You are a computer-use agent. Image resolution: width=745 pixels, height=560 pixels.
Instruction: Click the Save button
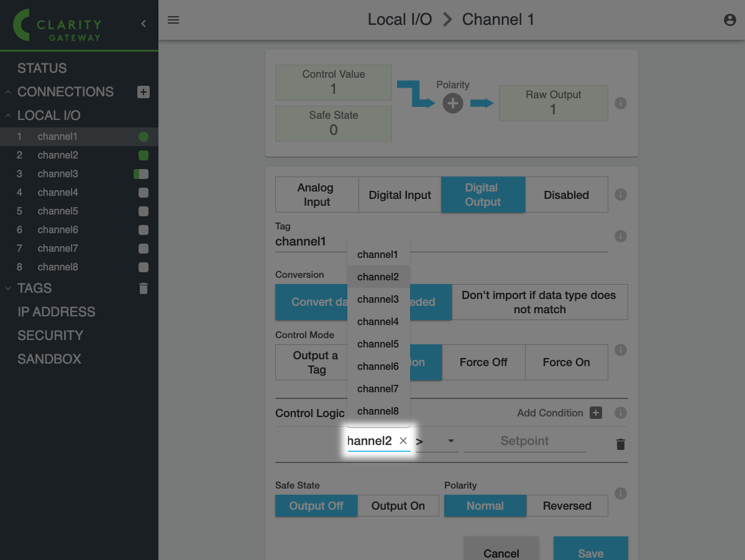pos(590,551)
